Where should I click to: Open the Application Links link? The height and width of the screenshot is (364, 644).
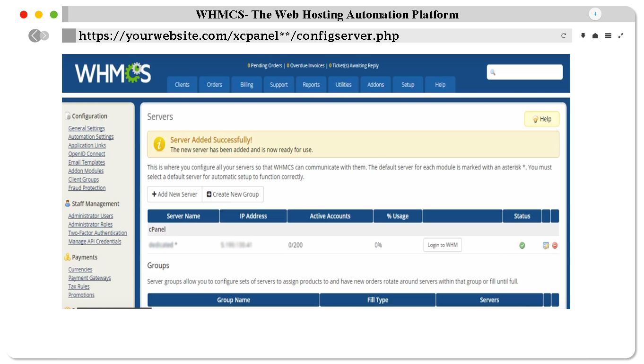(87, 145)
